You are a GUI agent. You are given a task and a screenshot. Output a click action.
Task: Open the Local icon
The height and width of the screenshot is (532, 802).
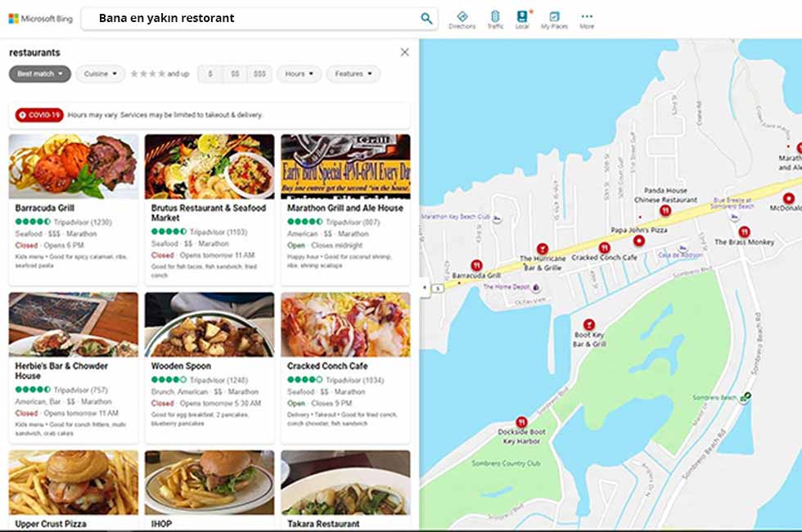point(522,20)
